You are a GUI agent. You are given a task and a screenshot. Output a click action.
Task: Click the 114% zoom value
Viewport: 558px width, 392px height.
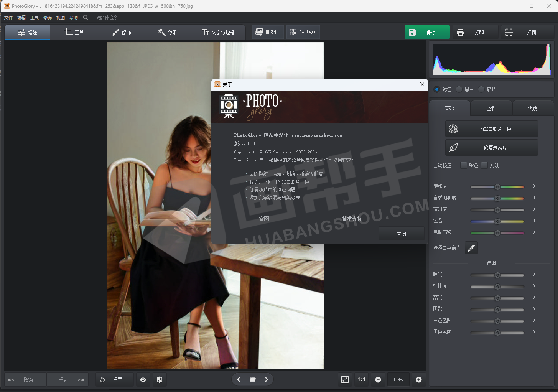click(398, 380)
